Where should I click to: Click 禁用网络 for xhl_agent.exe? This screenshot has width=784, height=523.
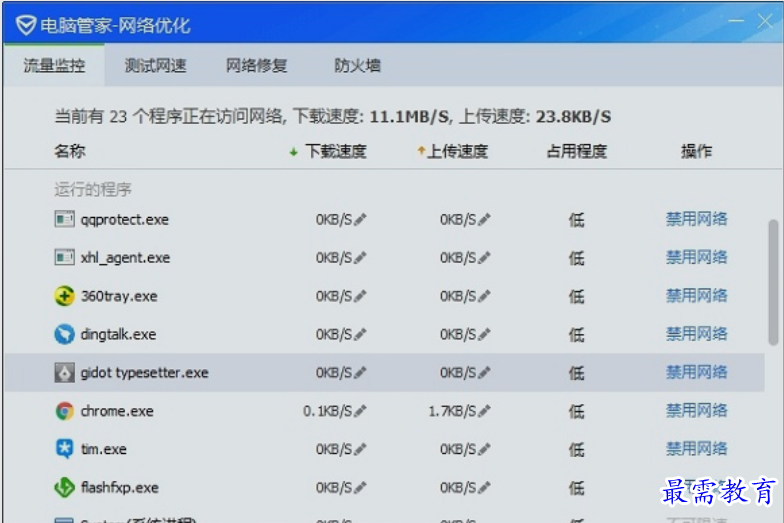coord(696,258)
